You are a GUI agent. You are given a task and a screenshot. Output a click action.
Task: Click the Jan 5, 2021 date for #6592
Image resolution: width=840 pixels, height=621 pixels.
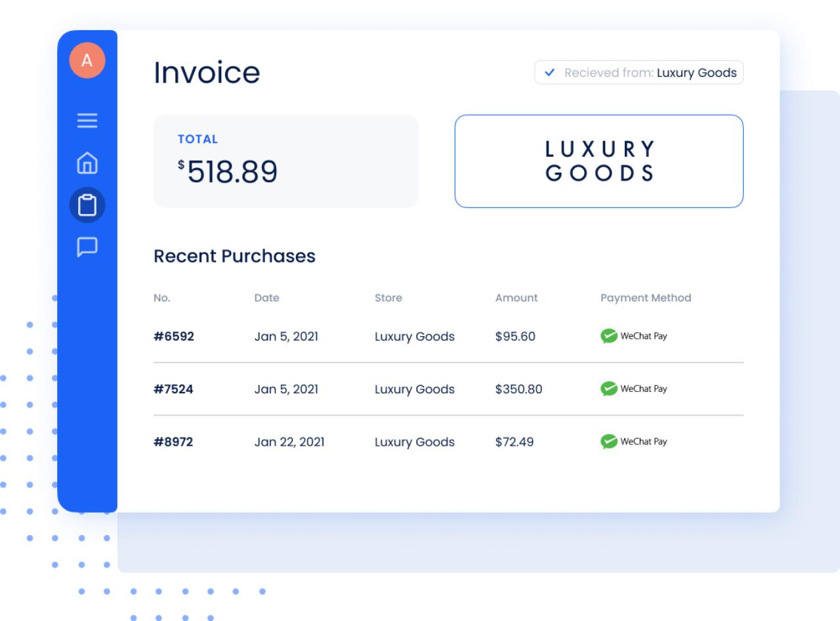point(286,337)
